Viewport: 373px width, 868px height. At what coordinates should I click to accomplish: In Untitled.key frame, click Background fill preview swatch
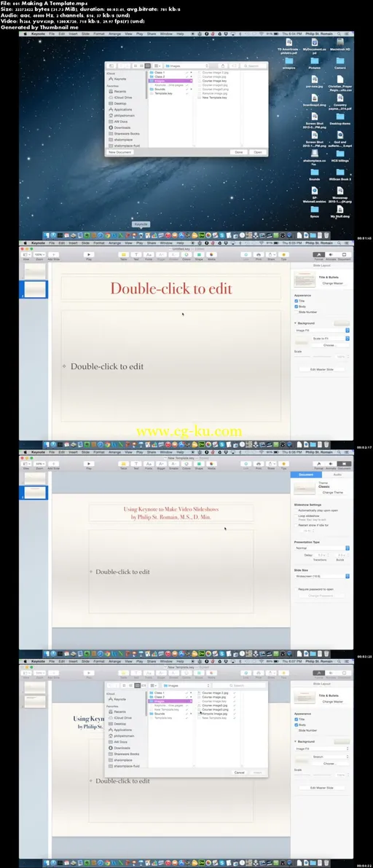(x=342, y=323)
